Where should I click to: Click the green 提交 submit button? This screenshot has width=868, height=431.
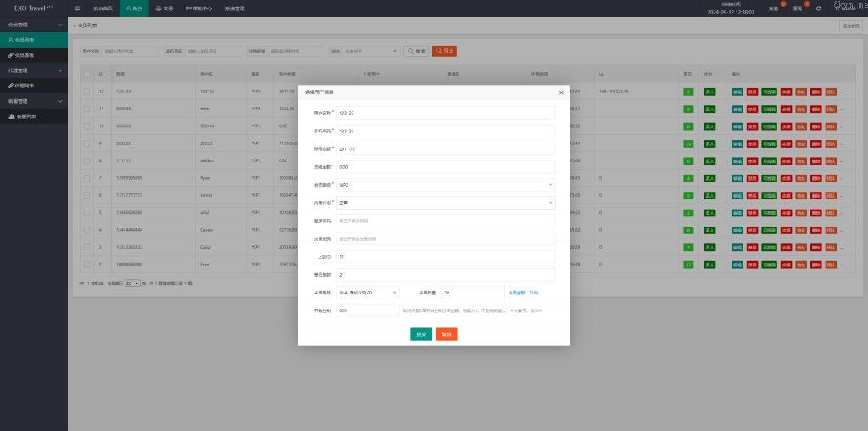click(421, 334)
